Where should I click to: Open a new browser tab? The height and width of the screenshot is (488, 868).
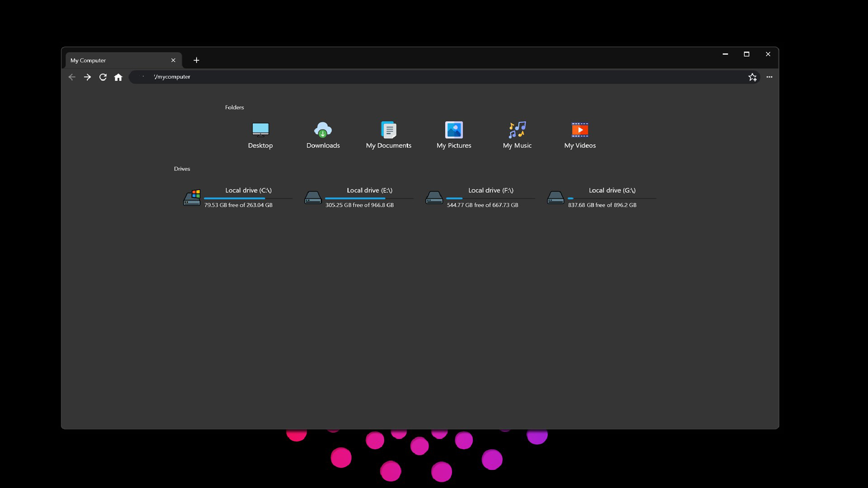196,60
